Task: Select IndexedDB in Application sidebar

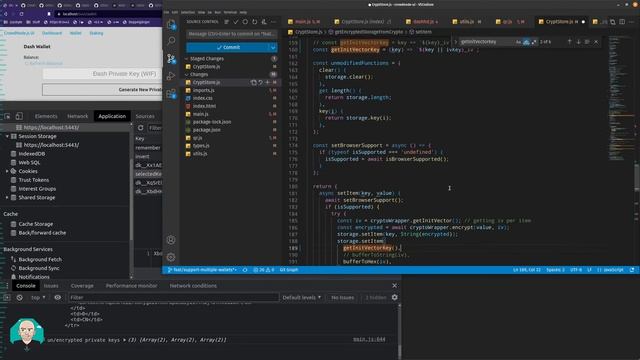Action: click(x=32, y=154)
